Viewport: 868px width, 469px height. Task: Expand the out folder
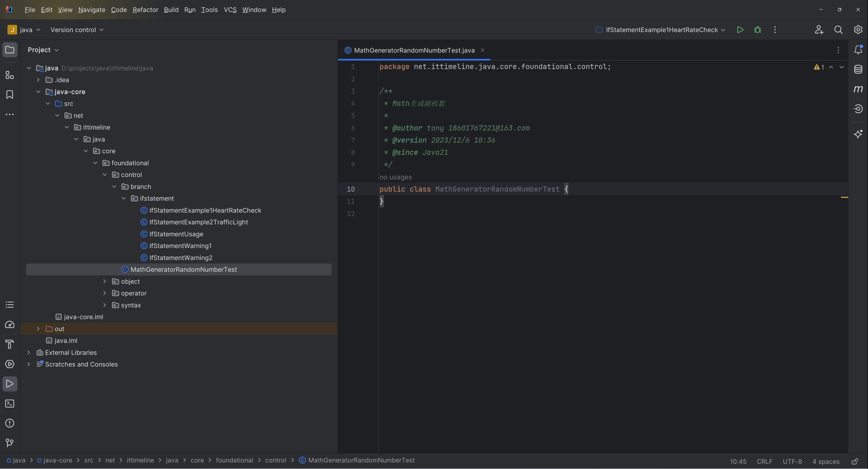[x=38, y=329]
